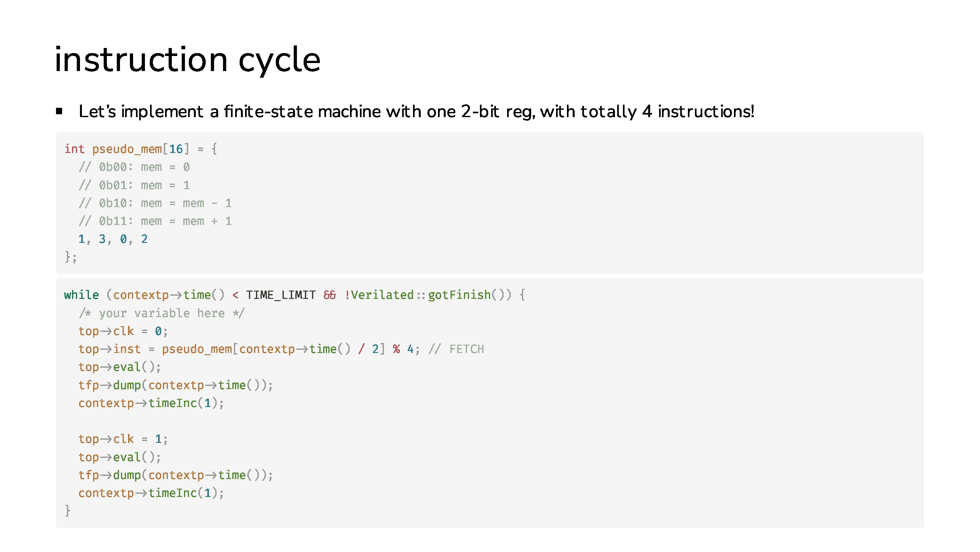Click the array values '1, 3, 0, 2'
Screen dimensions: 980x552
113,239
